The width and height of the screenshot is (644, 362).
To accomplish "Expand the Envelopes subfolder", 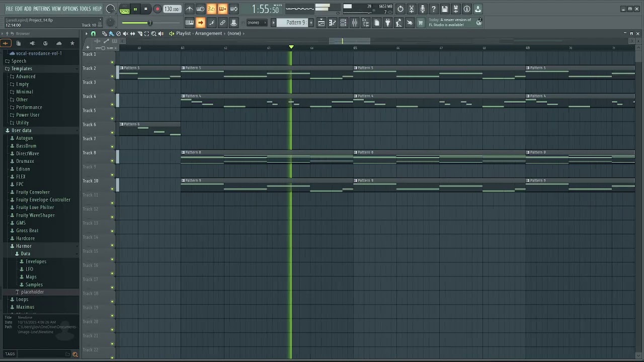I will (36, 261).
